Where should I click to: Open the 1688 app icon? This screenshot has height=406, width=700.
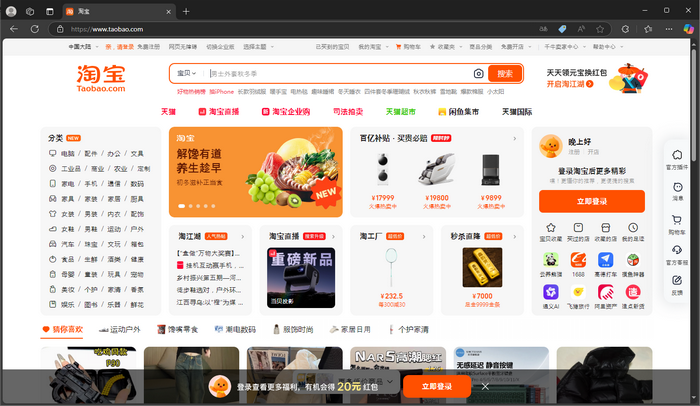pos(578,259)
